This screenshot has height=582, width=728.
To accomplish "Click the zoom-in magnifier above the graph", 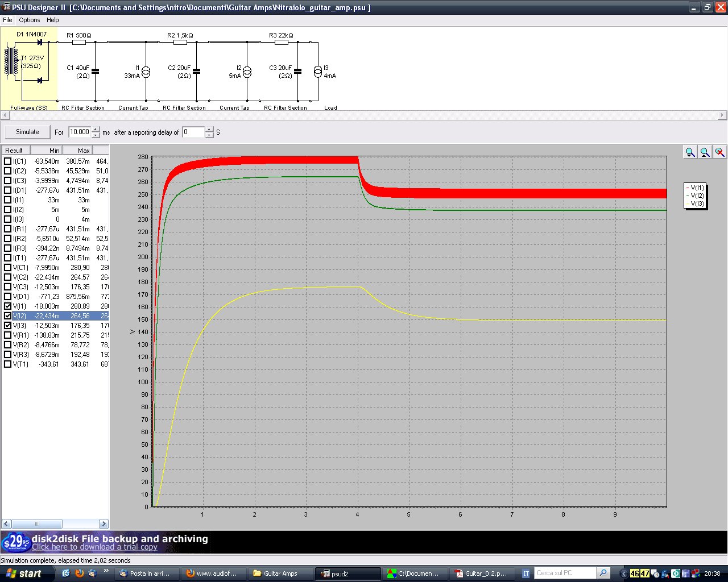I will (690, 152).
